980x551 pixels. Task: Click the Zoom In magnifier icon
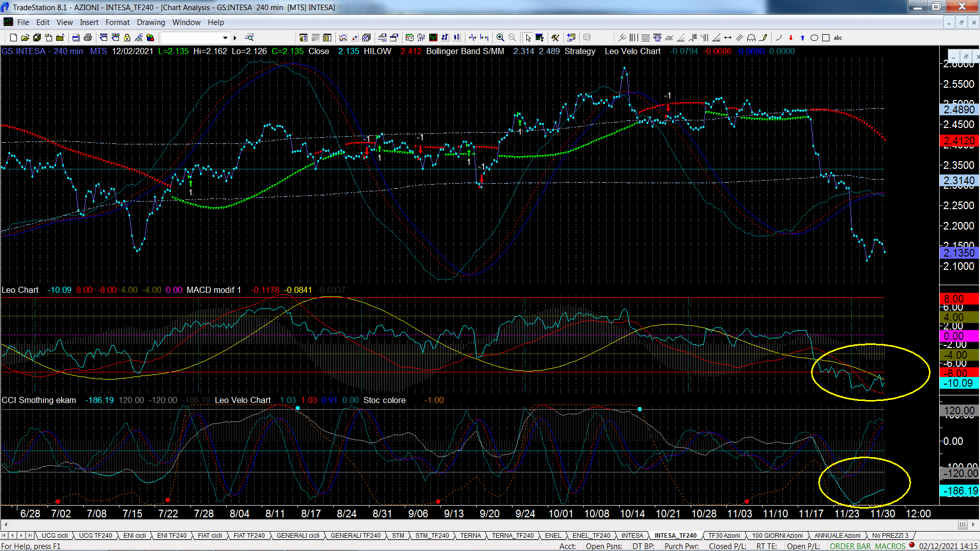tap(500, 37)
